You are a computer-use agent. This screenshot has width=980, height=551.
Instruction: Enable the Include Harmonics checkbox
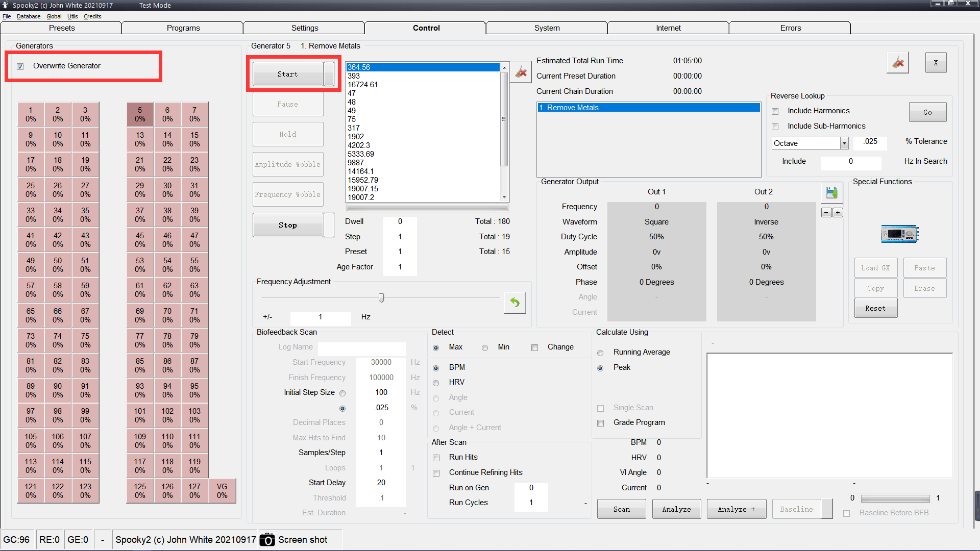click(775, 111)
